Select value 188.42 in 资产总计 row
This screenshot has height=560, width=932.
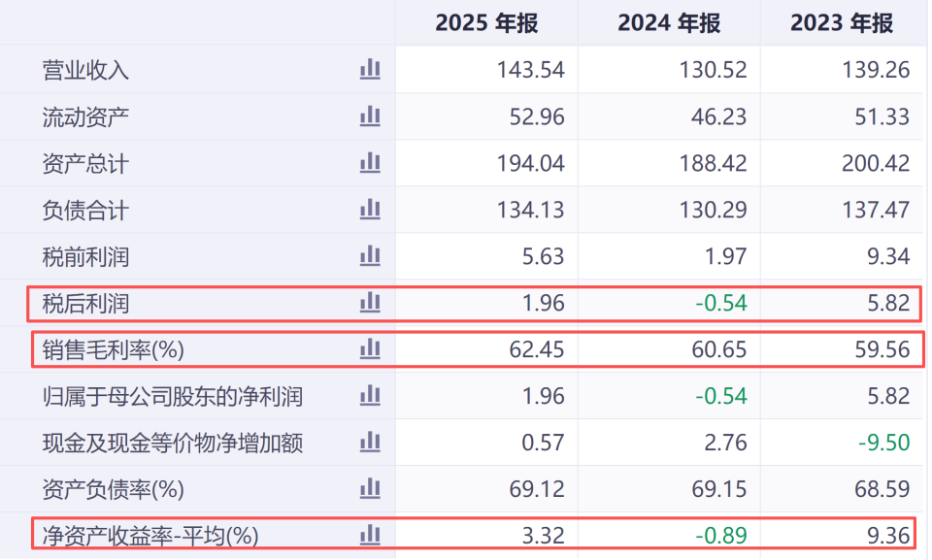coord(713,163)
